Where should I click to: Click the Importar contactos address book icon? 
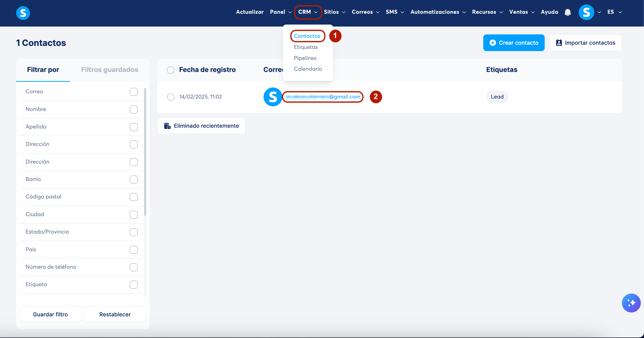[x=559, y=43]
